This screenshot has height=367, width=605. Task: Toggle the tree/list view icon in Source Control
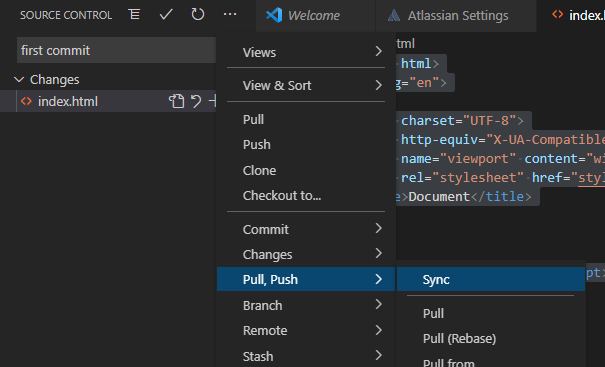[x=134, y=15]
